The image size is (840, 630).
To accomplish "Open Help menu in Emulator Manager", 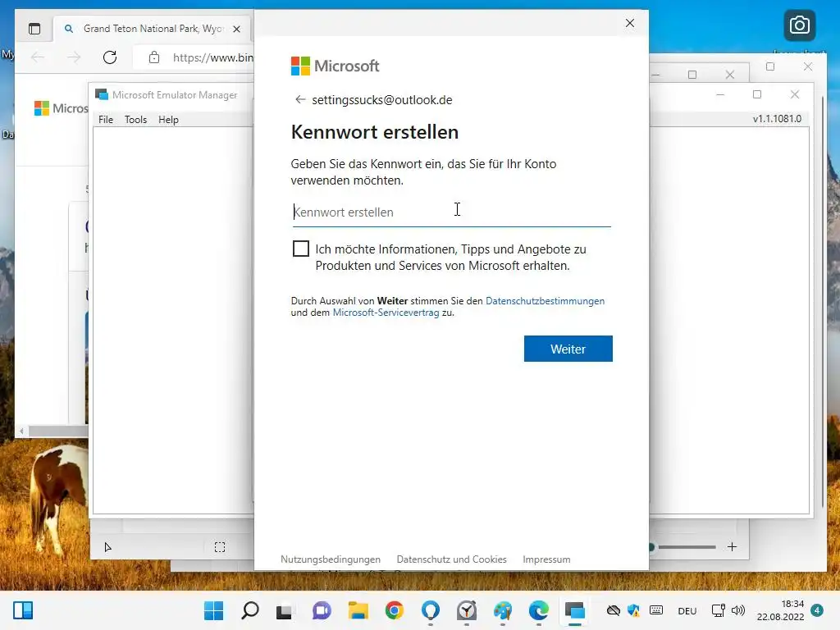I will tap(168, 120).
